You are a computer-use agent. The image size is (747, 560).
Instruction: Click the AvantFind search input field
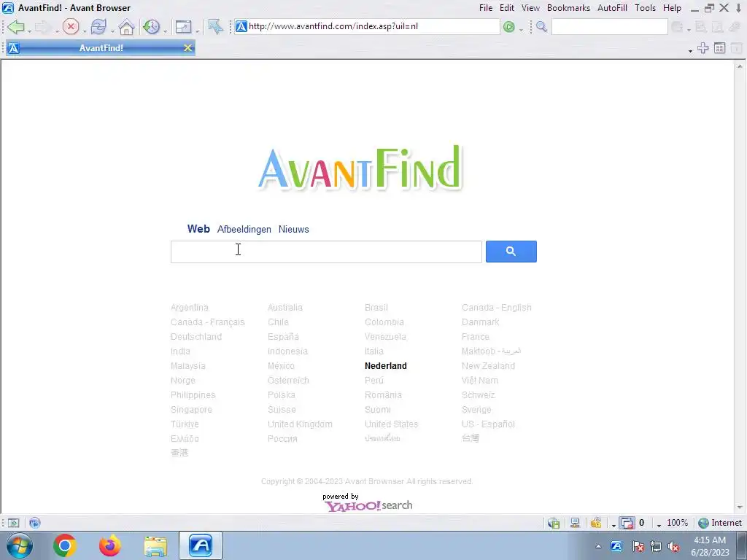[326, 252]
